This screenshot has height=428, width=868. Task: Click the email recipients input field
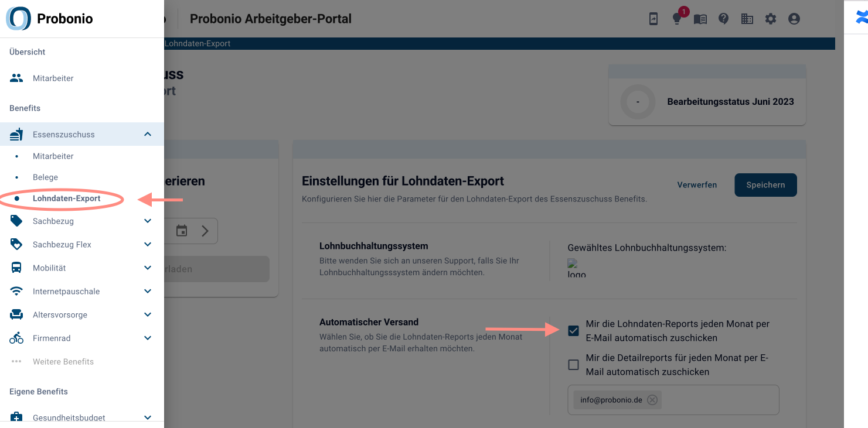[x=673, y=400]
